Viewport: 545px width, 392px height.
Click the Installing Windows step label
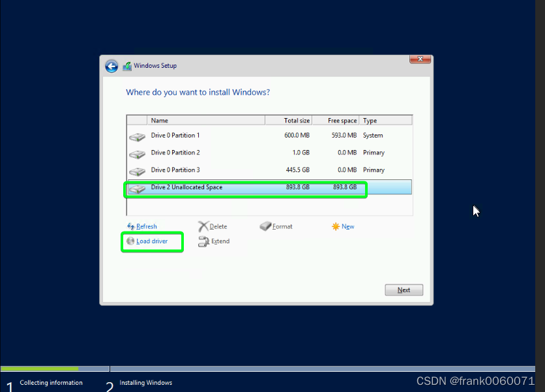pos(145,383)
